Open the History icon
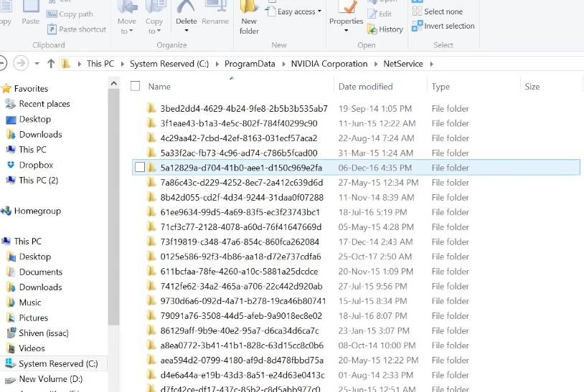 pos(372,29)
